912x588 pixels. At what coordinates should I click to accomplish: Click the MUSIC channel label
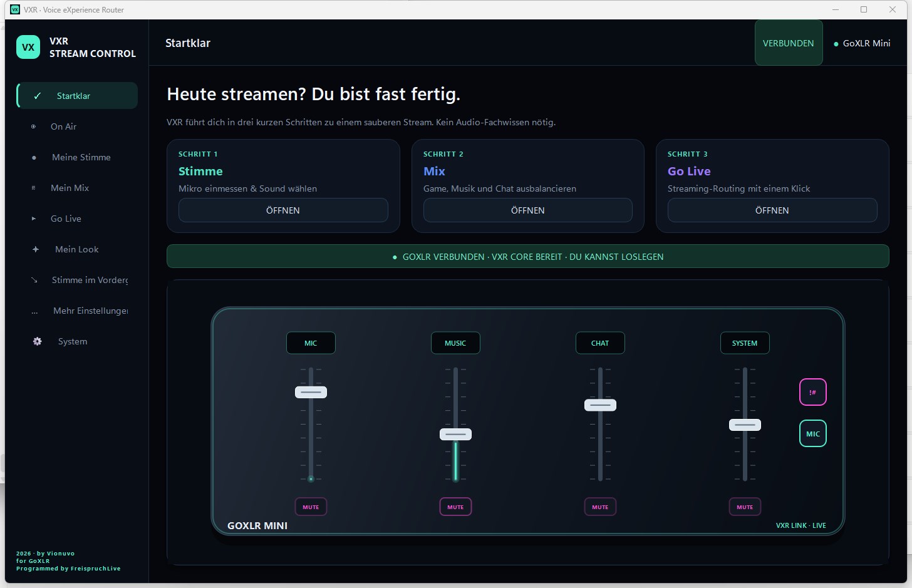(455, 343)
